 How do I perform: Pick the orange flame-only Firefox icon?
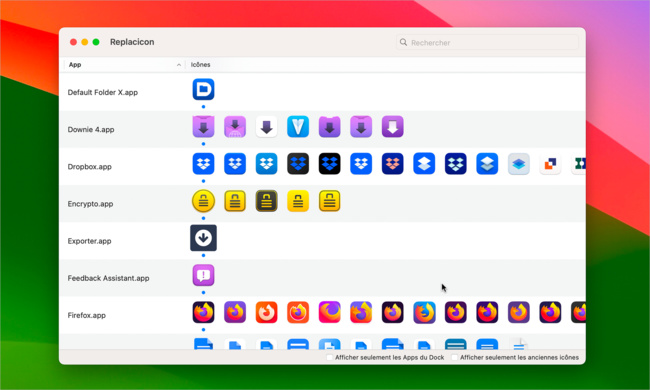tap(266, 312)
